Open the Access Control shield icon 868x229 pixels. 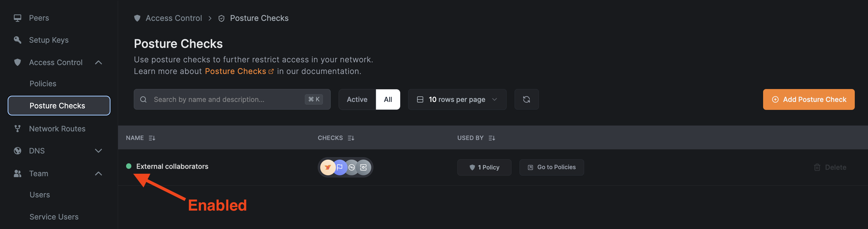(18, 62)
